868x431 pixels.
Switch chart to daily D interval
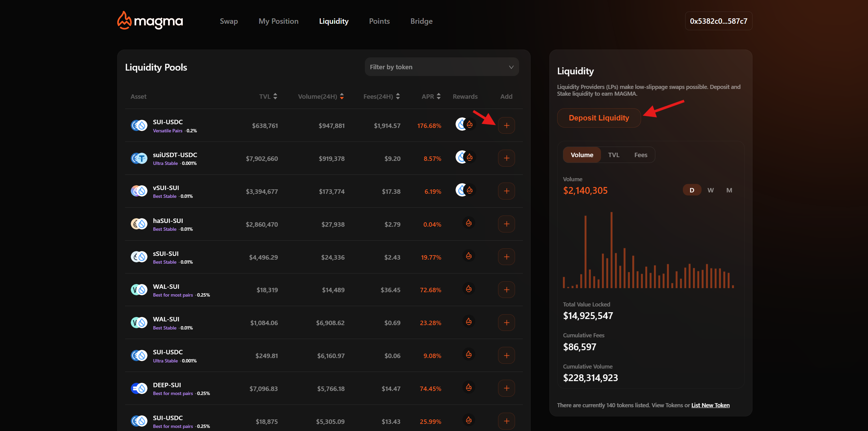pos(692,190)
